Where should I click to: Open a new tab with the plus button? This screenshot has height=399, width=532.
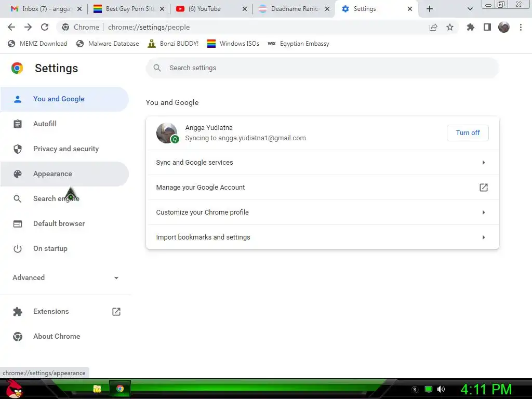(430, 9)
